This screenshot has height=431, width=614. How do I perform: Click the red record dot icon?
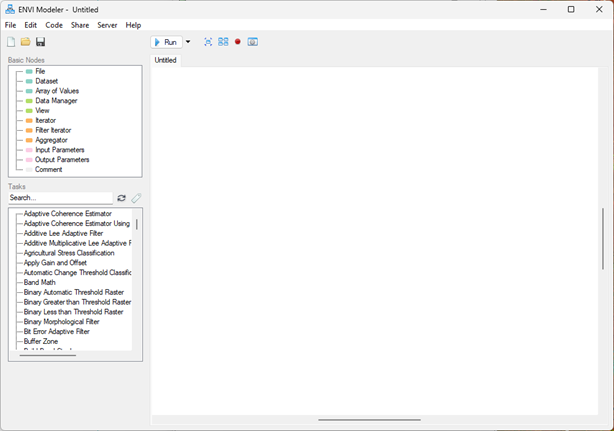point(238,42)
